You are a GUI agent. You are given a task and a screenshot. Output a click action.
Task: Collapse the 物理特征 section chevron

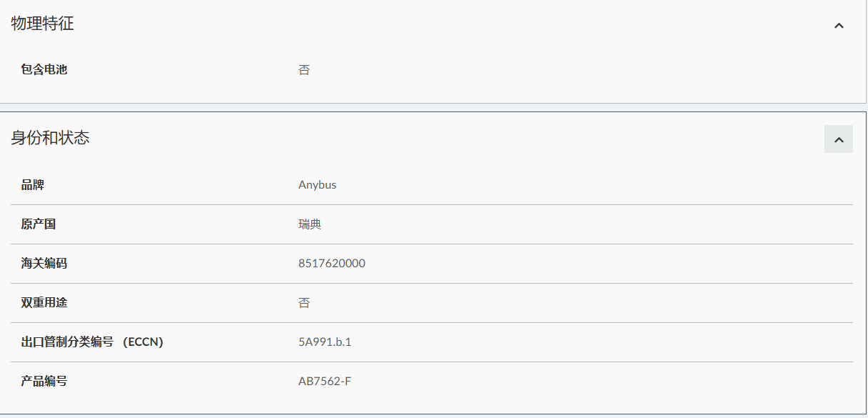839,26
